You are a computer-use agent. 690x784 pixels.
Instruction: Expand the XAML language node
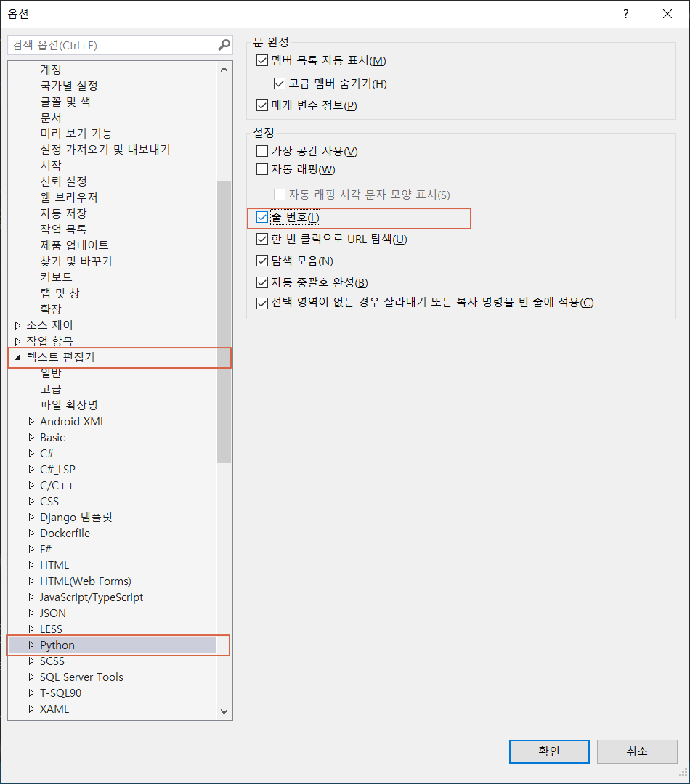click(31, 709)
